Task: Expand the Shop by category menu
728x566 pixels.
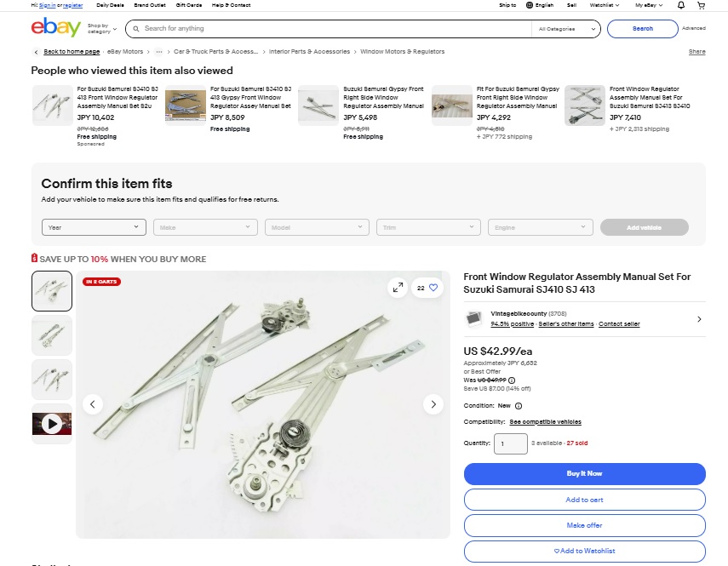Action: 101,28
